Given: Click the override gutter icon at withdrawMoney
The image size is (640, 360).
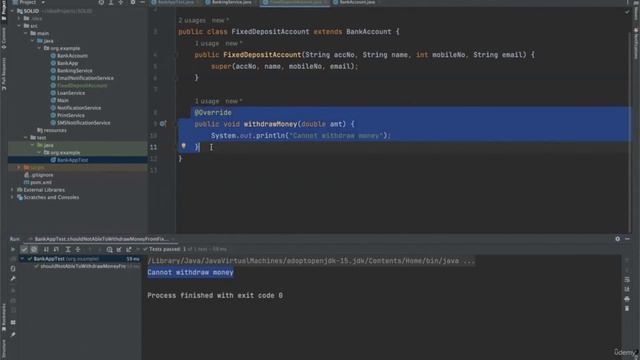Looking at the screenshot, I should 162,123.
